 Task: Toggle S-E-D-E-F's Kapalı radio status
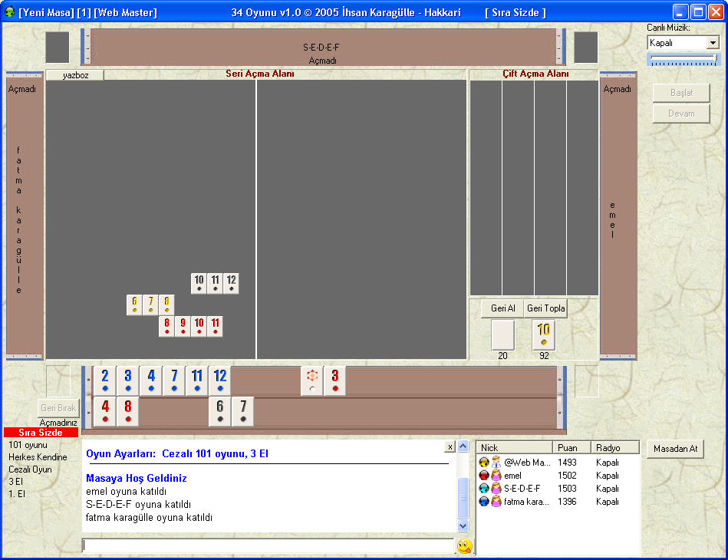(x=606, y=488)
